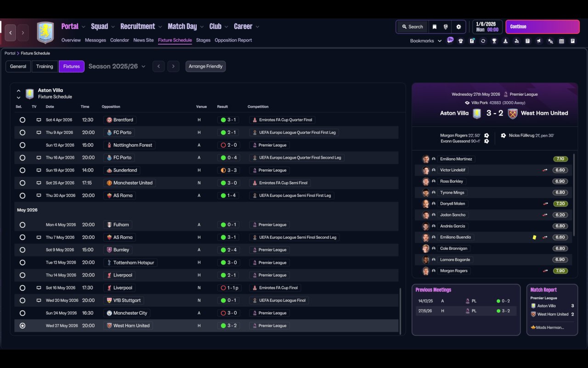Image resolution: width=588 pixels, height=368 pixels.
Task: Go to the previous season with left arrow
Action: click(x=158, y=66)
